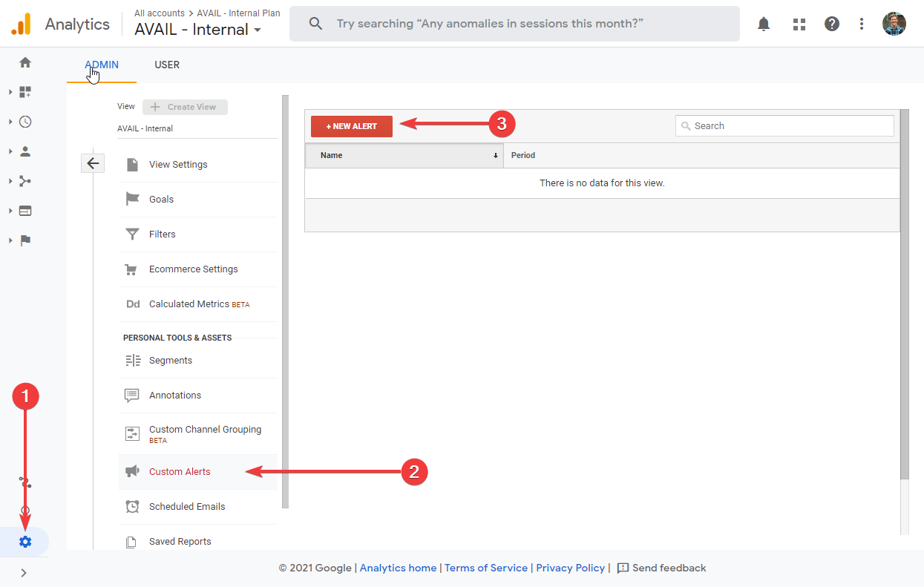Click the back arrow button beside View column
924x587 pixels.
[93, 163]
